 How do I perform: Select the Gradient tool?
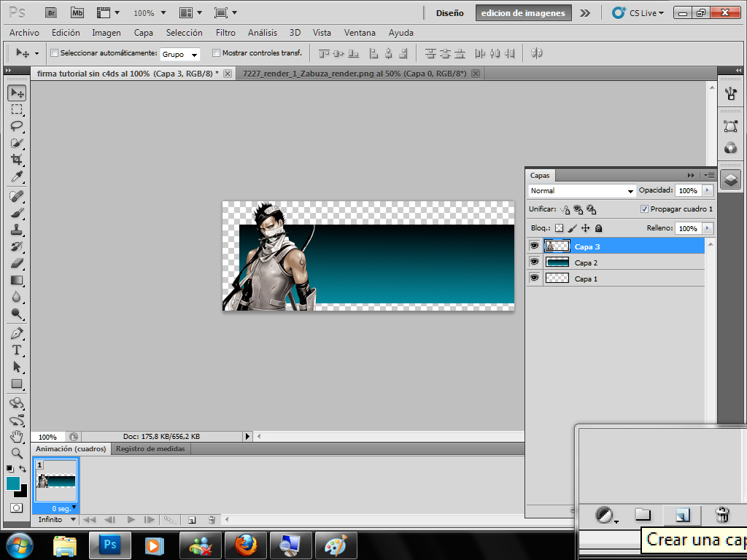coord(17,280)
